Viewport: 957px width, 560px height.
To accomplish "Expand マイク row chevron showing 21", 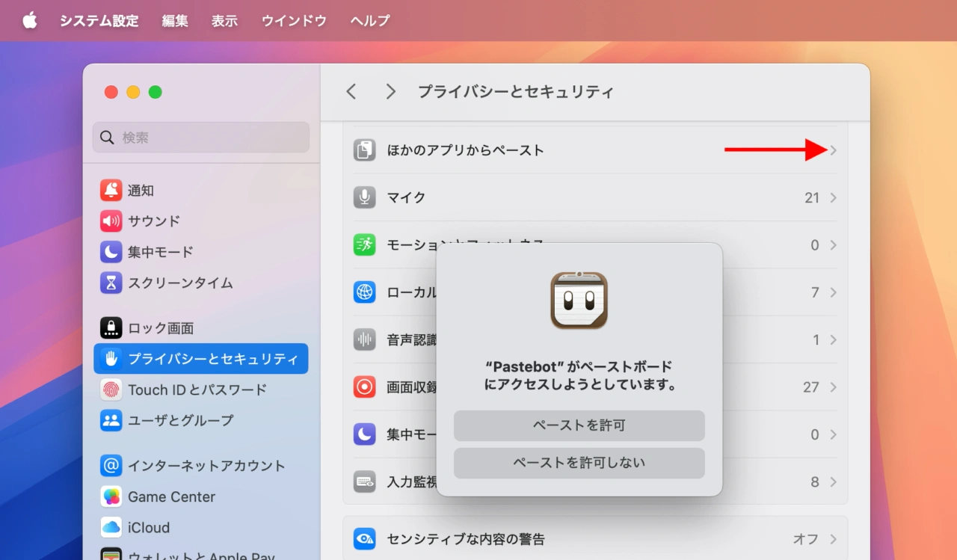I will 833,198.
